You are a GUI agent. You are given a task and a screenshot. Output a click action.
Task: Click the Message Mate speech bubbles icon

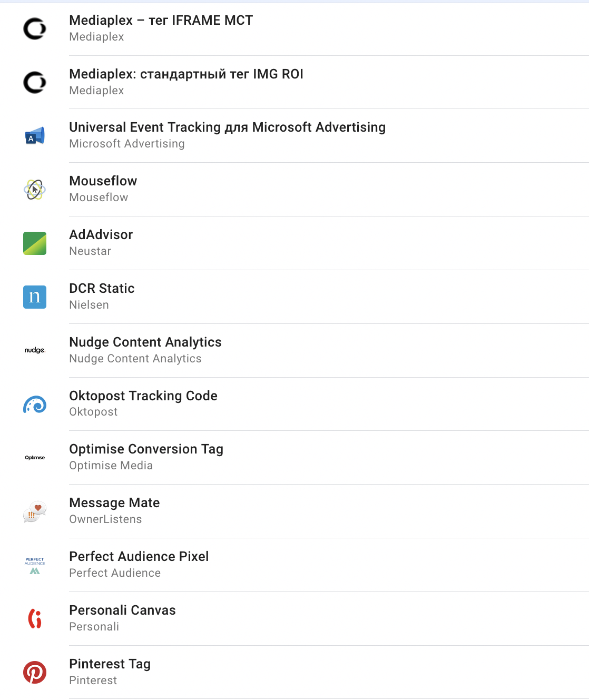tap(35, 511)
